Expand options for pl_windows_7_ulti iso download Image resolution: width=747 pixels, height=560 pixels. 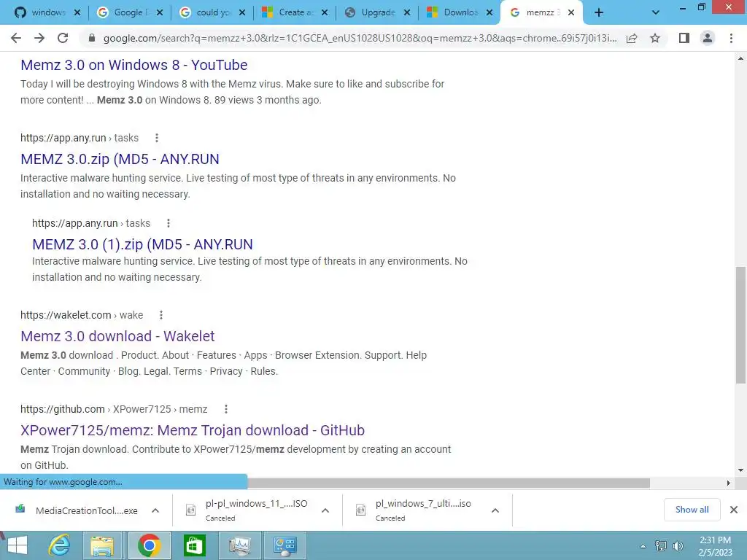click(495, 510)
